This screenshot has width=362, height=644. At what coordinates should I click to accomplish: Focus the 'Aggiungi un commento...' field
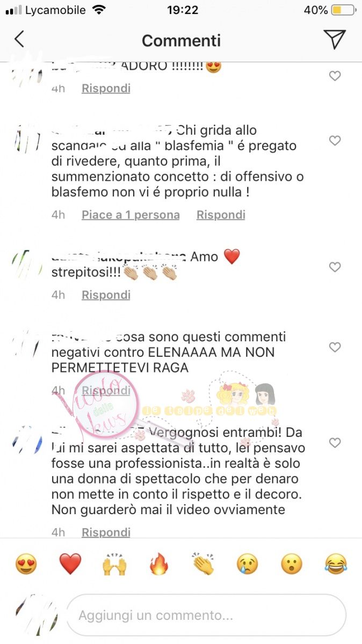click(x=206, y=615)
